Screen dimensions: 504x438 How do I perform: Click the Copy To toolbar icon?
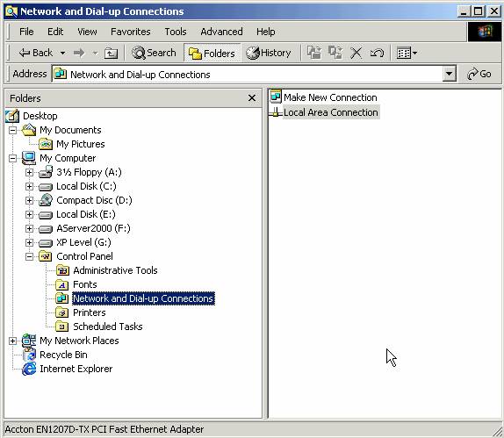[x=335, y=53]
